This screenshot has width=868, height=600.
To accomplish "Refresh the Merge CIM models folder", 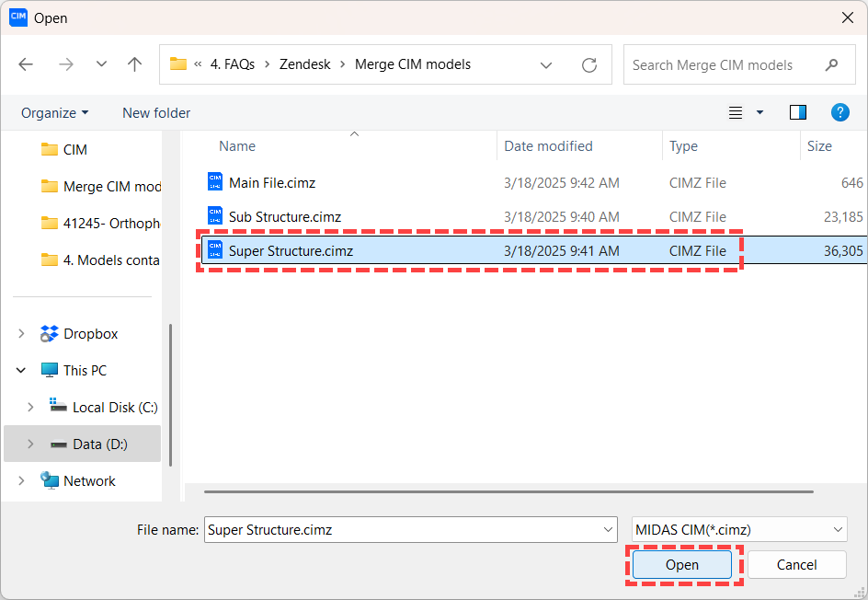I will pyautogui.click(x=589, y=65).
